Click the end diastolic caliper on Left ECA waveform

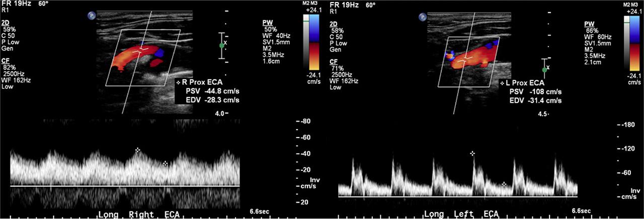pyautogui.click(x=504, y=184)
